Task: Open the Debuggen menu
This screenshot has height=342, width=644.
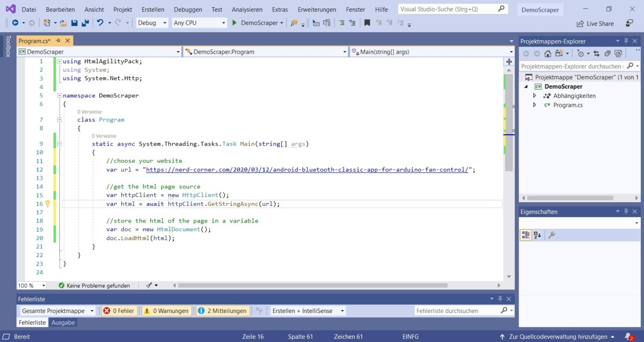Action: (187, 9)
